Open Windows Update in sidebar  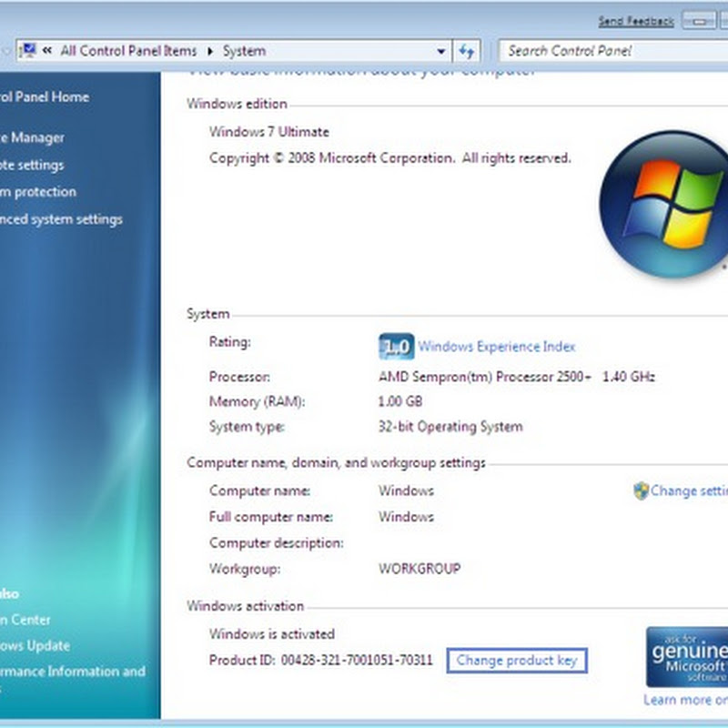tap(35, 645)
